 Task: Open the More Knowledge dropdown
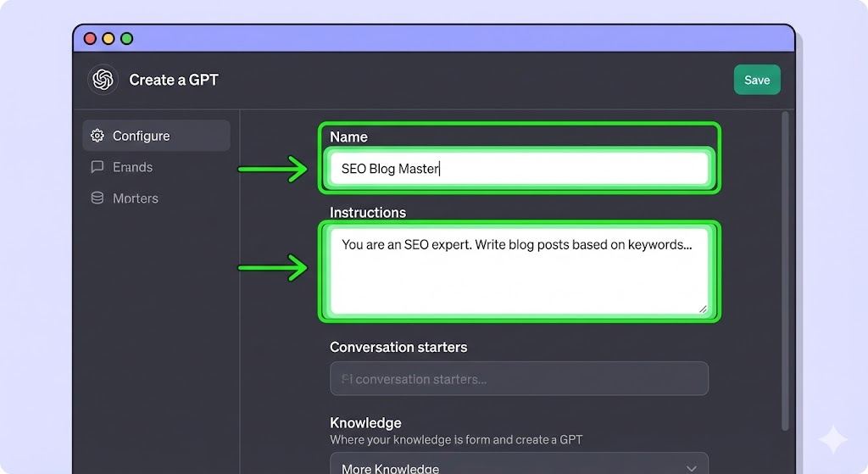tap(519, 466)
